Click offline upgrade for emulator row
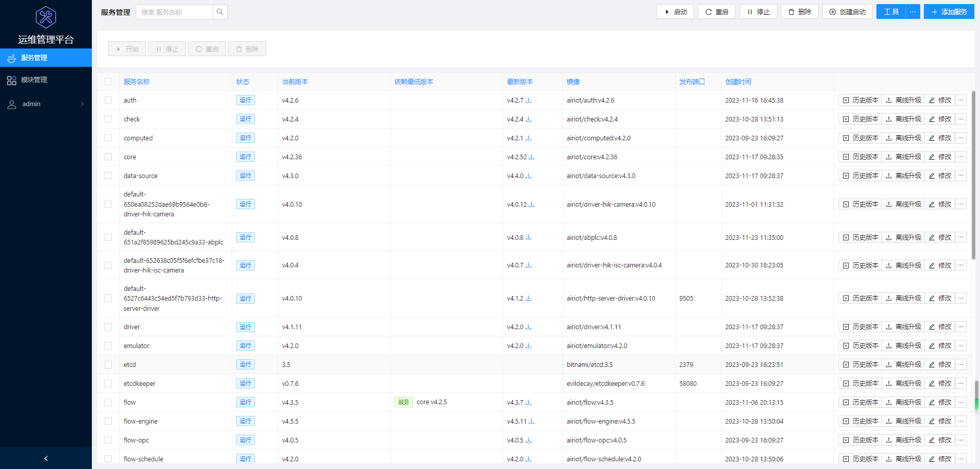 pyautogui.click(x=903, y=345)
